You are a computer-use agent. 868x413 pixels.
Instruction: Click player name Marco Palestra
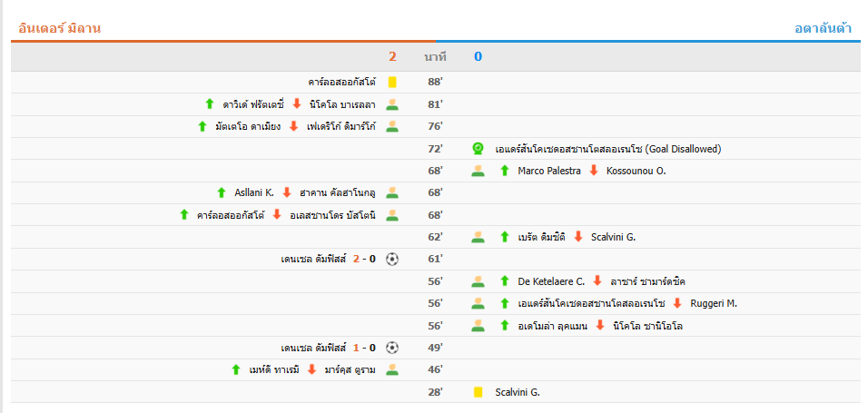pyautogui.click(x=549, y=171)
